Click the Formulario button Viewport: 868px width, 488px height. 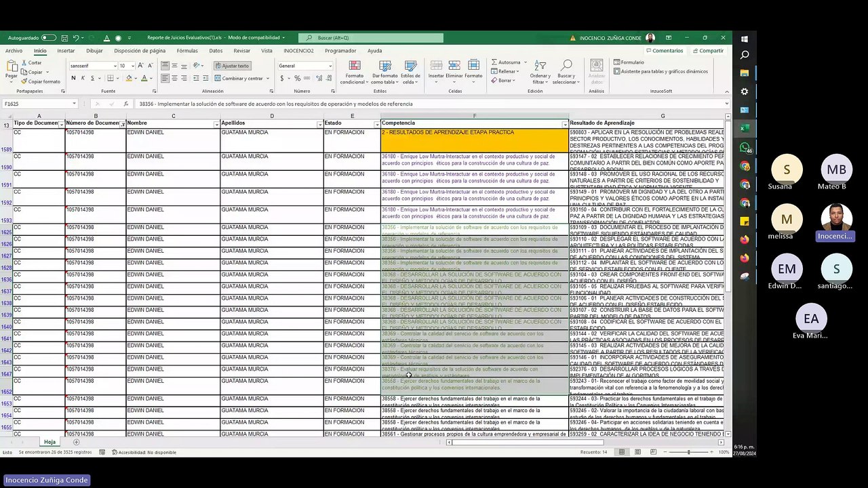coord(629,62)
